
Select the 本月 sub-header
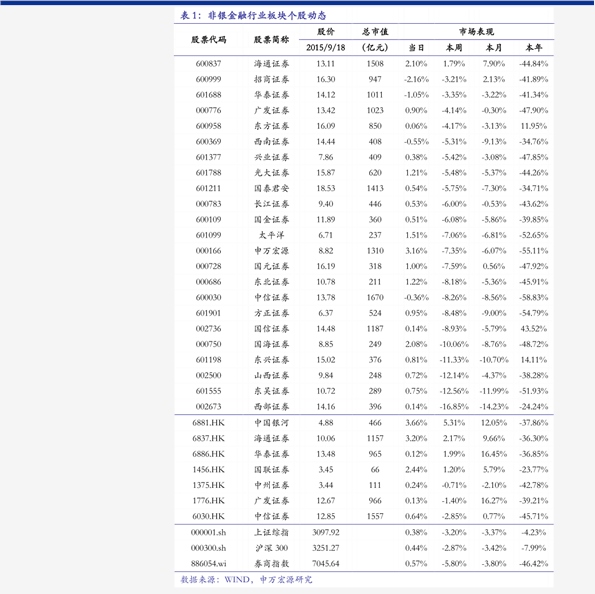(x=494, y=47)
